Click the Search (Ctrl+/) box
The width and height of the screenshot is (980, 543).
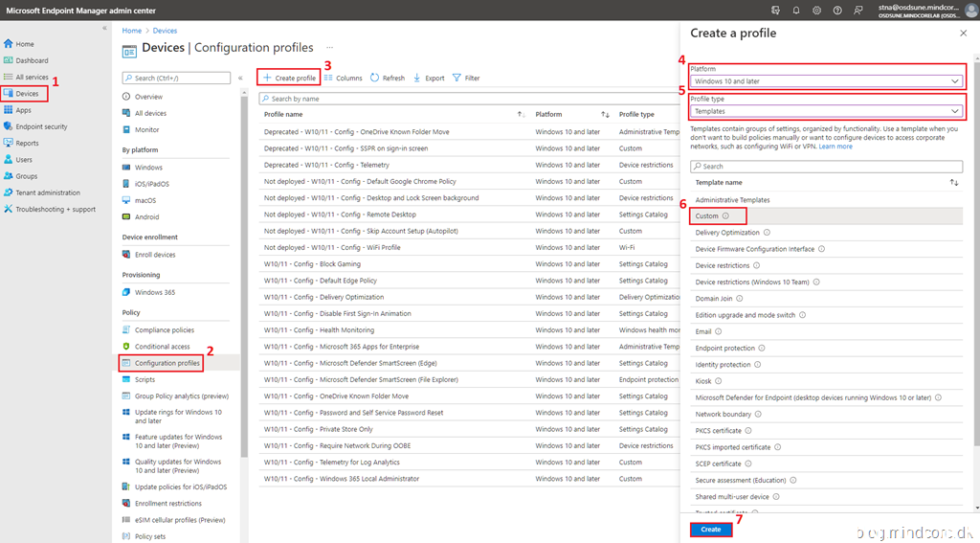[176, 79]
